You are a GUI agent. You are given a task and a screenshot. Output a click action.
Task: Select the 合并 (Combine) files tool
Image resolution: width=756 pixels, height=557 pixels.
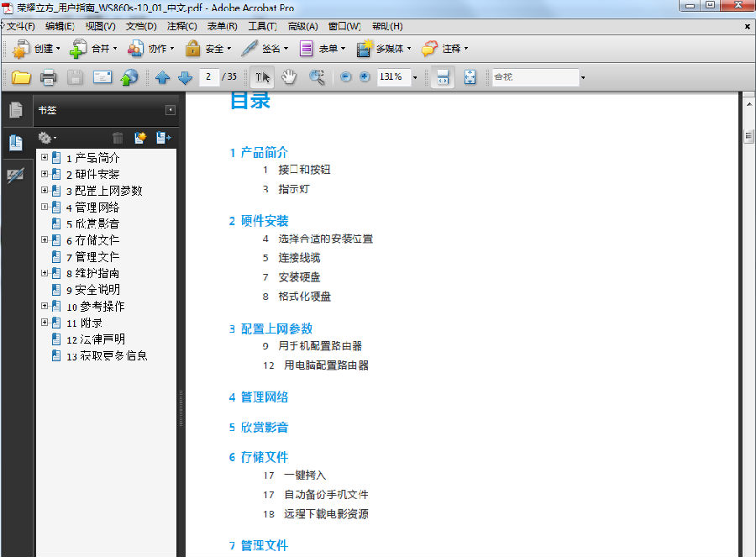[100, 48]
